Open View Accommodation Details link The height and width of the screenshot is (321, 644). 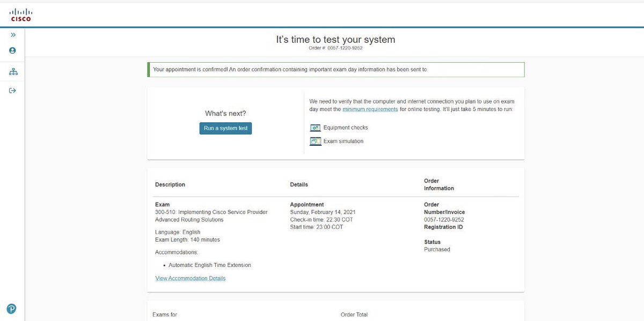pos(191,279)
